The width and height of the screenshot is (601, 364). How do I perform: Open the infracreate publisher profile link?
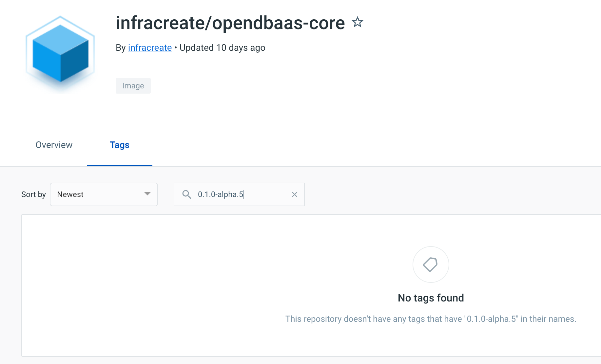click(x=149, y=47)
